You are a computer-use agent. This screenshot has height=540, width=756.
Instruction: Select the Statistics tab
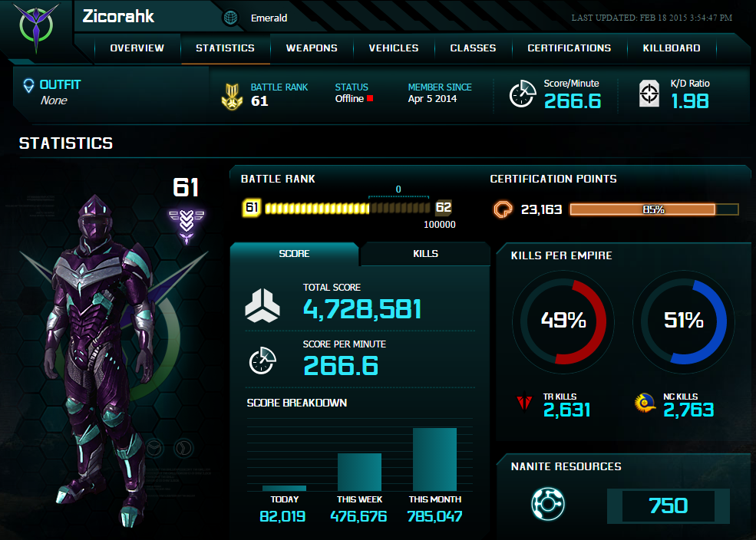[x=225, y=48]
